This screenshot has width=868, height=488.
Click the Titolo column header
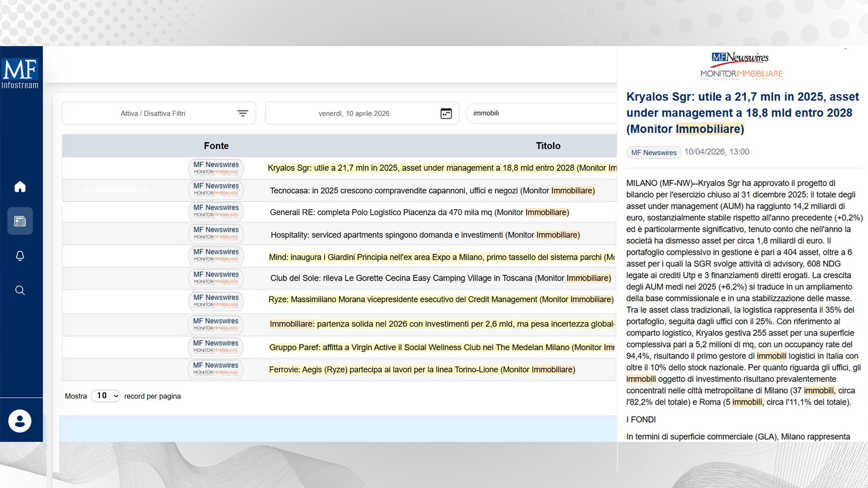click(548, 145)
